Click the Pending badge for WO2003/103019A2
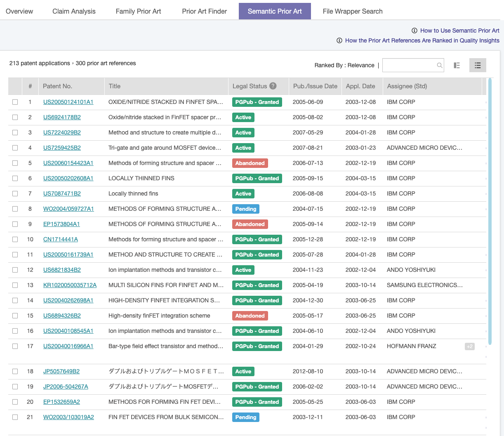The width and height of the screenshot is (504, 436). click(x=246, y=417)
